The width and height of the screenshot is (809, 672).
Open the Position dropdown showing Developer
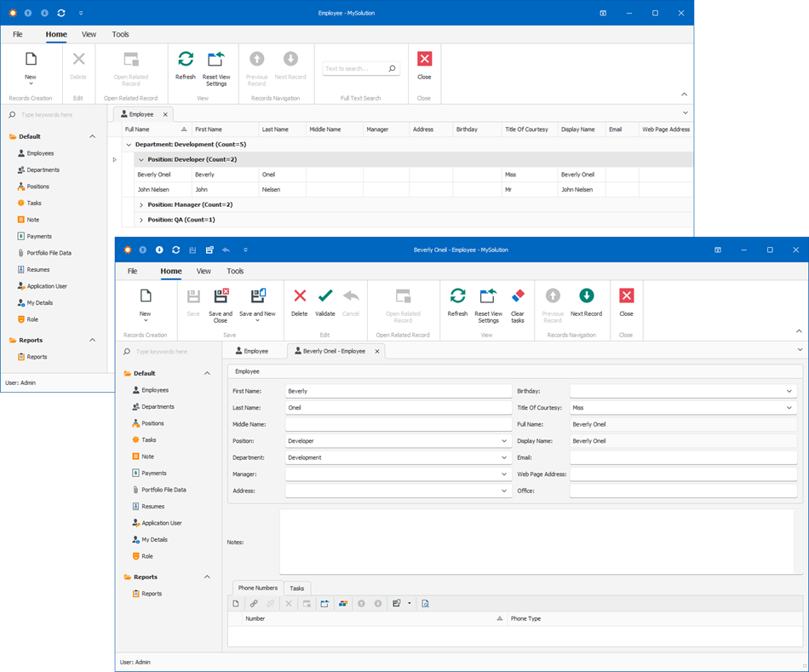(x=504, y=441)
